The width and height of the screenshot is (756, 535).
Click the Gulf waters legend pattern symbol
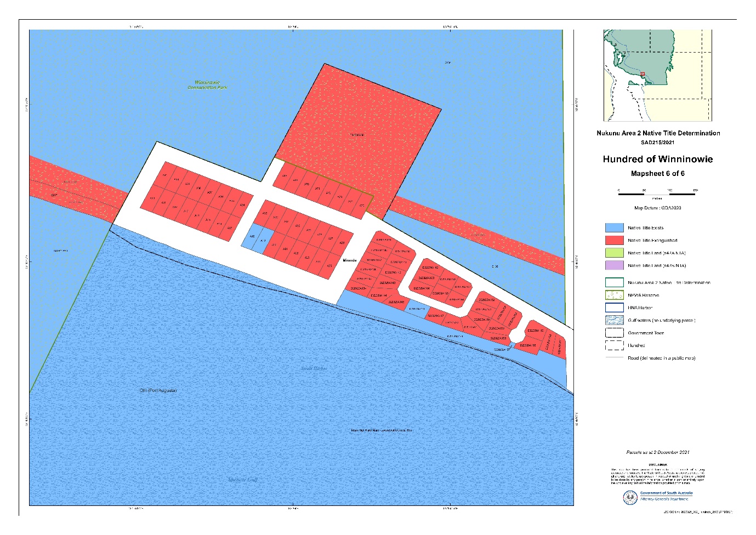pos(615,320)
